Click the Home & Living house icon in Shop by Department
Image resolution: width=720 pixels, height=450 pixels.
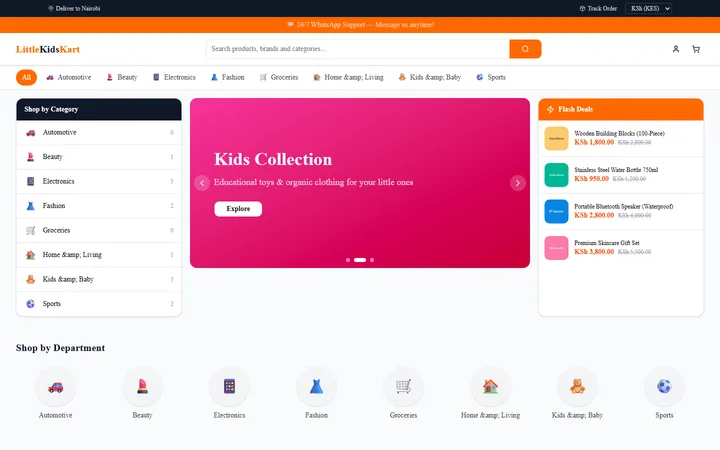pos(490,387)
